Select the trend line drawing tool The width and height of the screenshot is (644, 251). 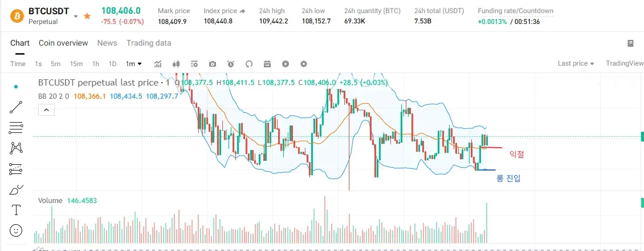pyautogui.click(x=16, y=107)
